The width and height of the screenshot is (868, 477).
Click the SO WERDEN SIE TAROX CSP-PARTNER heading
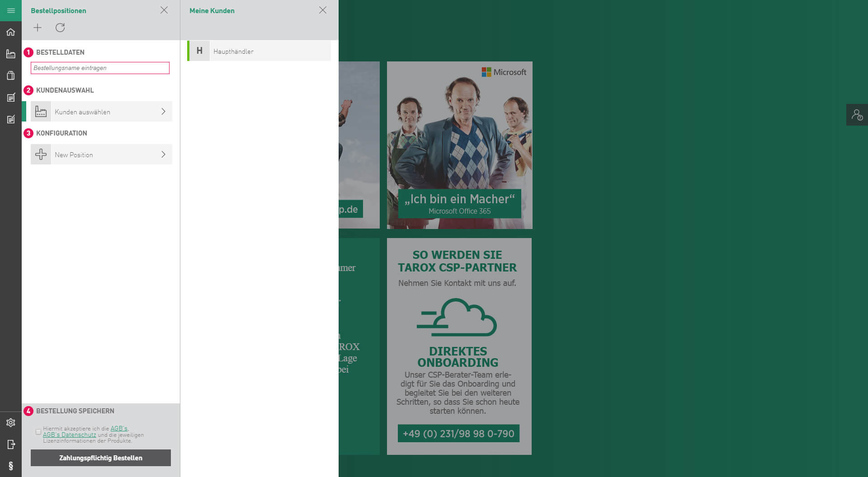pyautogui.click(x=458, y=261)
